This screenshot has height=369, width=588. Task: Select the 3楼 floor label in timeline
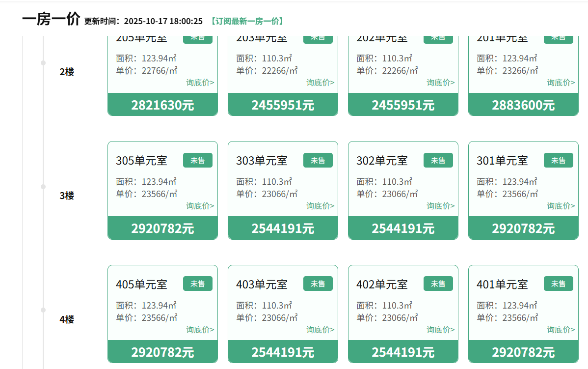[67, 196]
